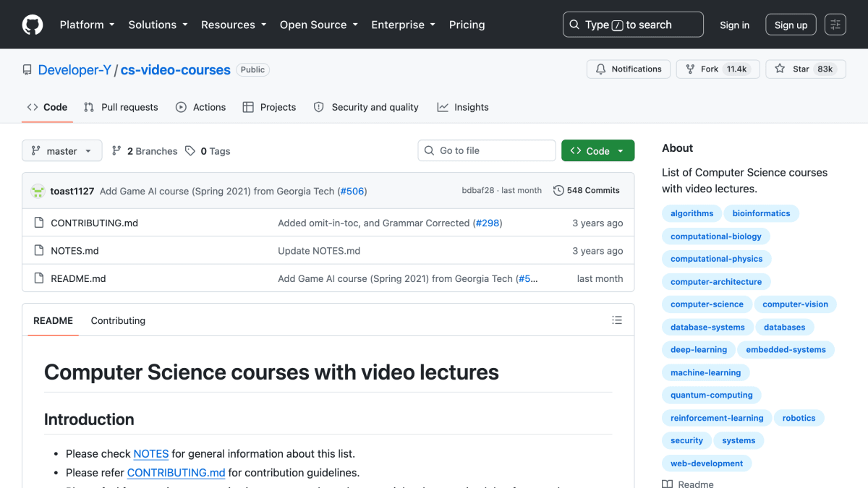Open the NOTES link in Introduction
The image size is (868, 488).
151,453
